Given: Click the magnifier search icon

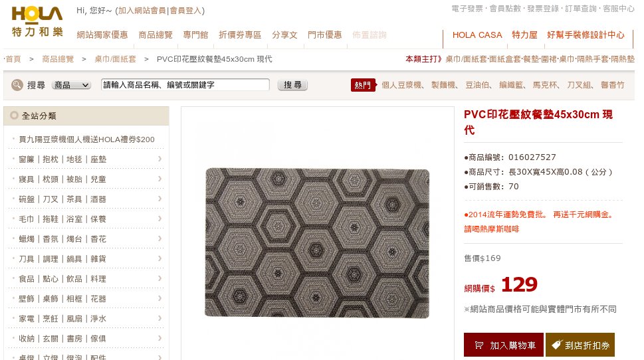Looking at the screenshot, I should tap(17, 85).
